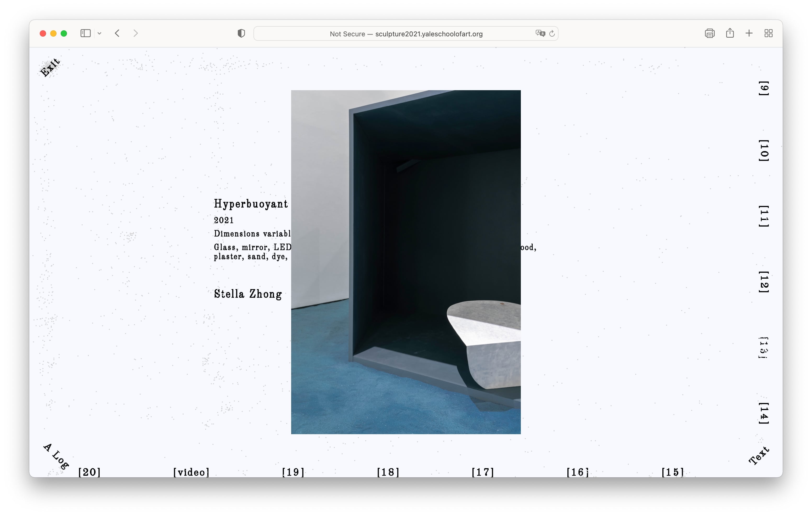
Task: Click the translate page icon
Action: (540, 33)
